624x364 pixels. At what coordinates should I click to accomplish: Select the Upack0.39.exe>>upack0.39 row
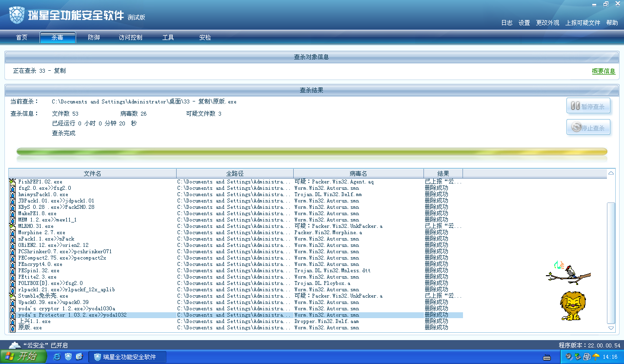pos(236,302)
